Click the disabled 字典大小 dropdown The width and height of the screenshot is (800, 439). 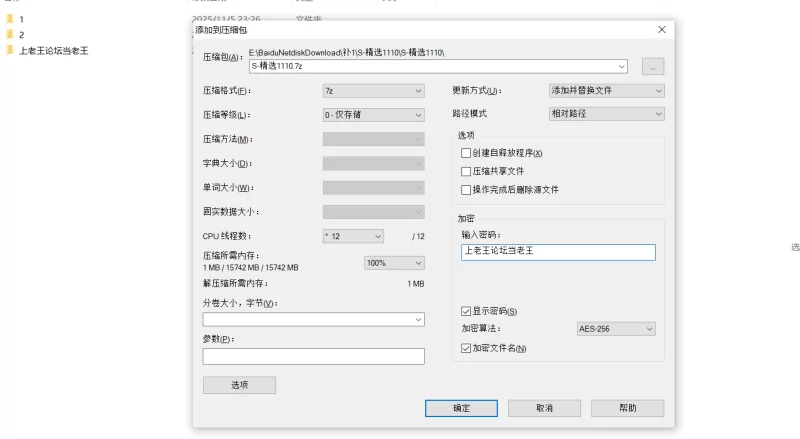coord(373,163)
